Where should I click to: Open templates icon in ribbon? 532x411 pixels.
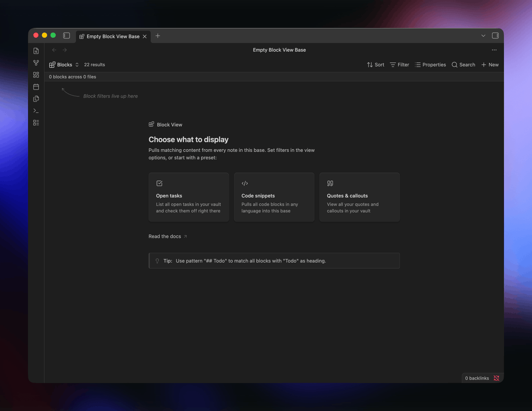click(36, 99)
